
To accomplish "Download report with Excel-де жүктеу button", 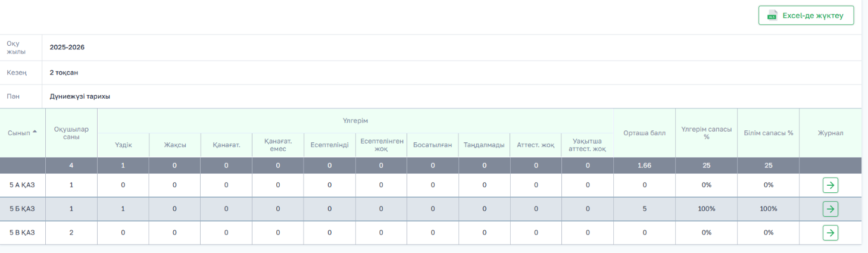I will [x=806, y=15].
